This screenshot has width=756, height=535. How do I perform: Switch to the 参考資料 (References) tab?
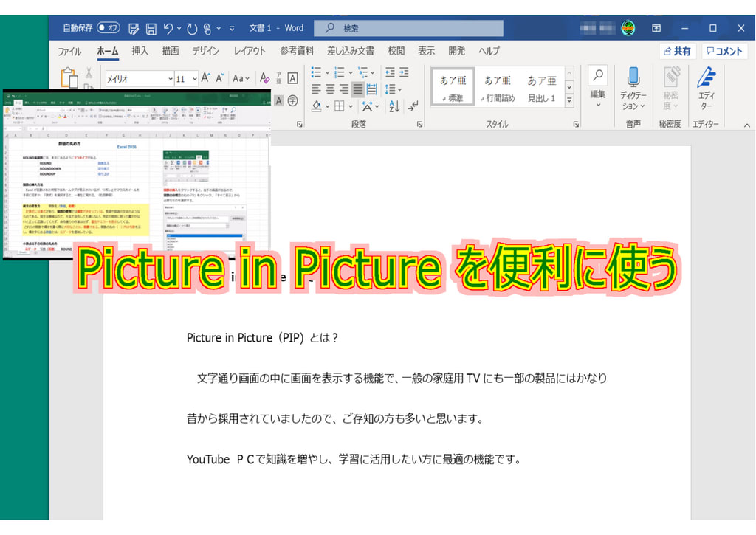(297, 51)
